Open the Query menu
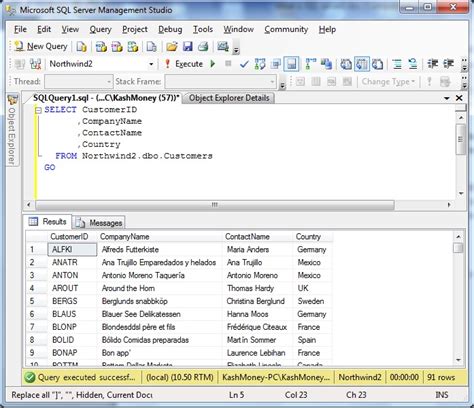Image resolution: width=474 pixels, height=408 pixels. tap(100, 29)
